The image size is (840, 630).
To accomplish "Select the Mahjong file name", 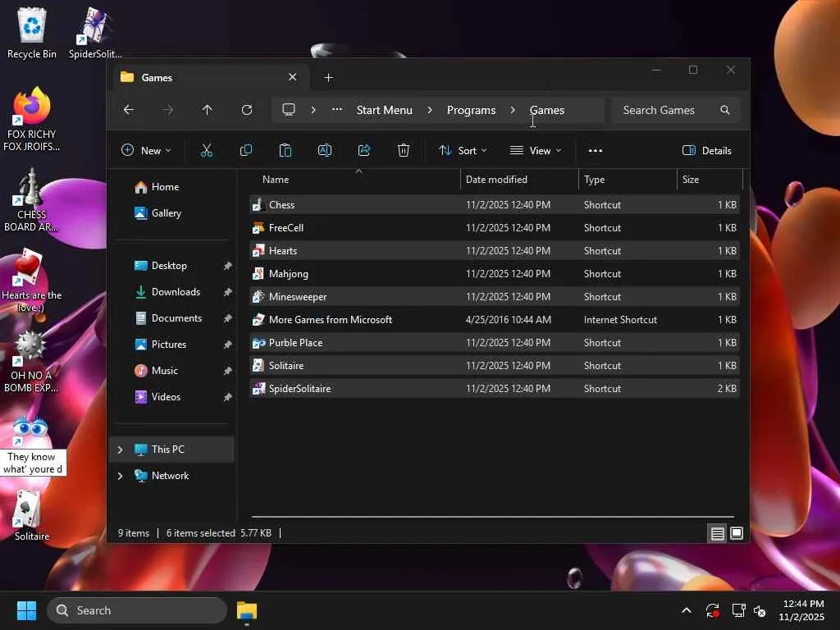I will click(288, 274).
